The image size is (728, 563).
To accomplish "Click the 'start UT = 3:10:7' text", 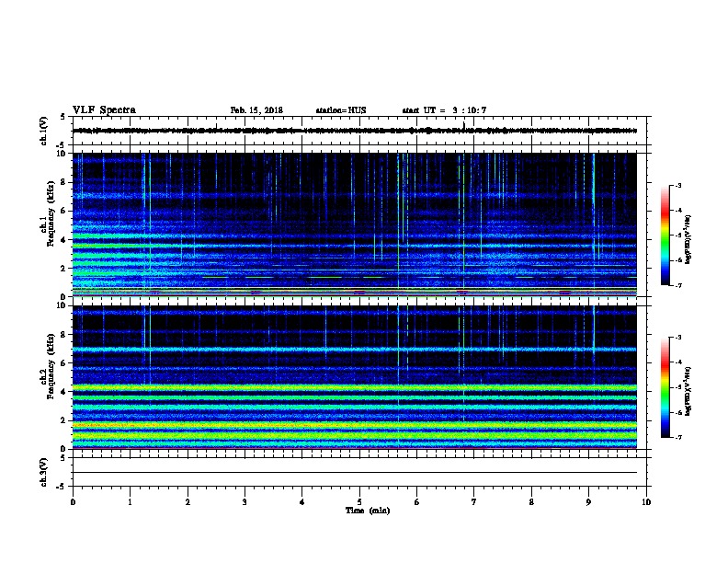I will tap(444, 110).
